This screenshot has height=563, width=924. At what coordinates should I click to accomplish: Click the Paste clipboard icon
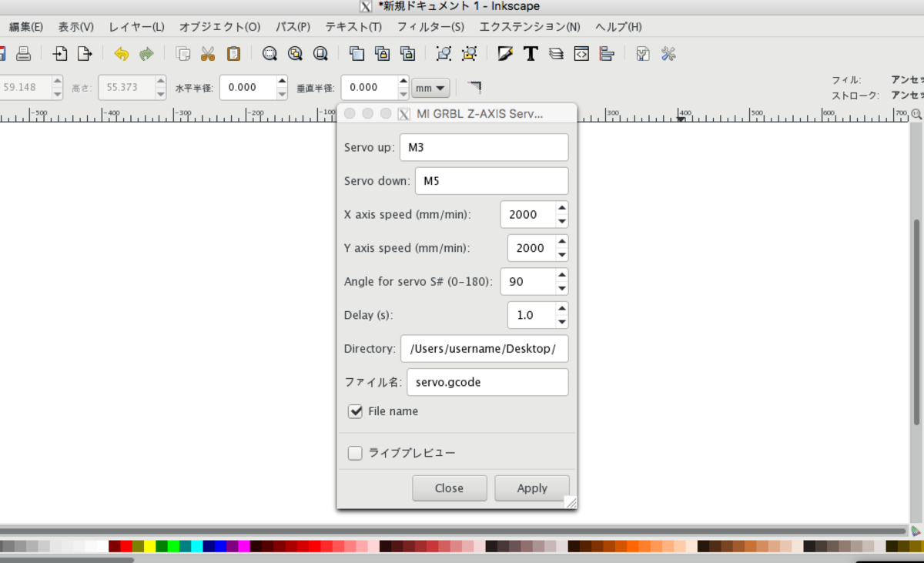(233, 54)
